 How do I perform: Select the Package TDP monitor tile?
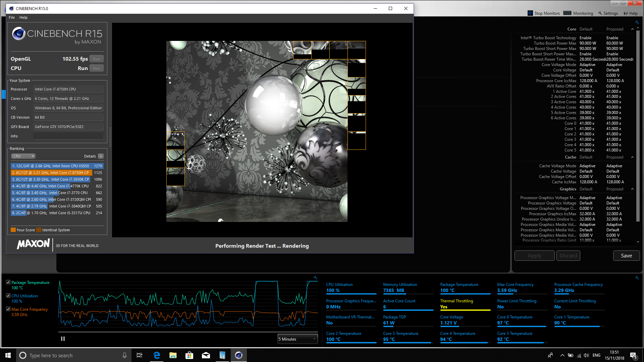(x=408, y=320)
